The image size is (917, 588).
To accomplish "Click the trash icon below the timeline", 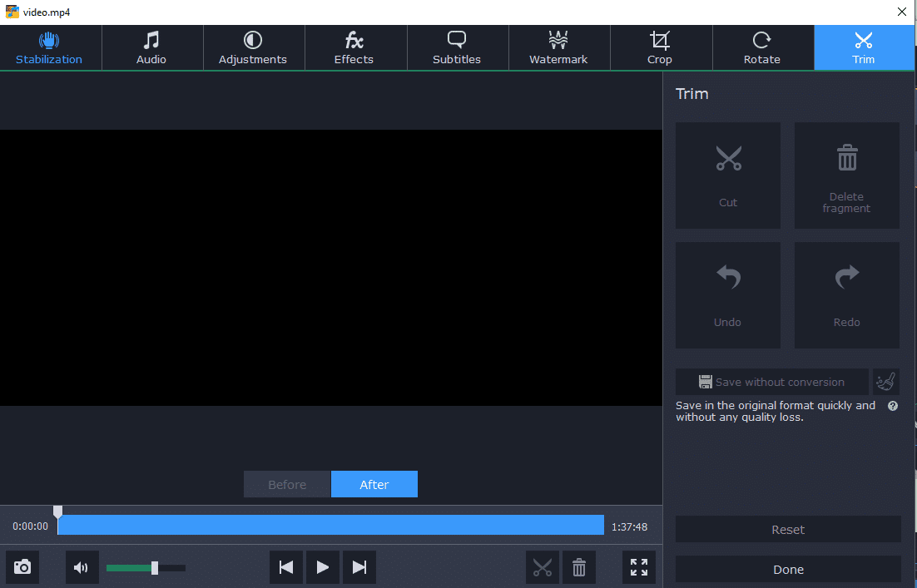I will (x=579, y=567).
